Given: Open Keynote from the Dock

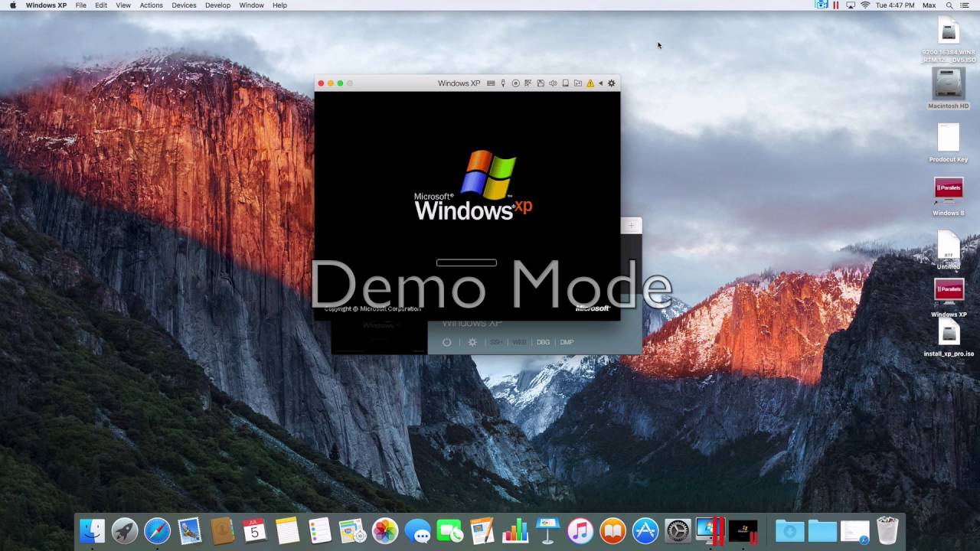Looking at the screenshot, I should coord(548,530).
